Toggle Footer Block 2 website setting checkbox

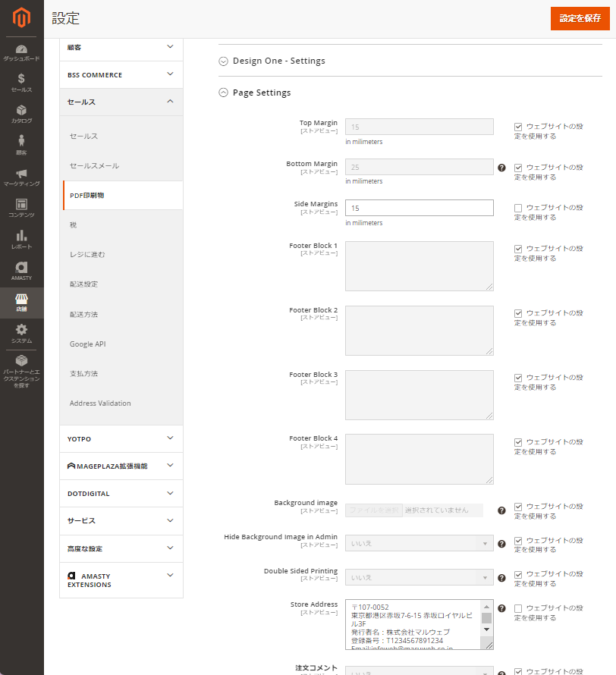(x=518, y=313)
